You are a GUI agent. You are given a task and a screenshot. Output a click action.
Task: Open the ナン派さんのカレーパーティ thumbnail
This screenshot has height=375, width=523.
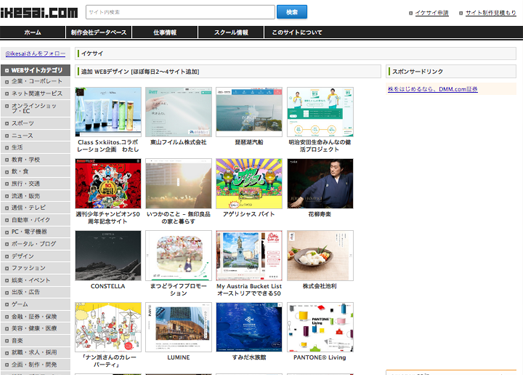108,327
